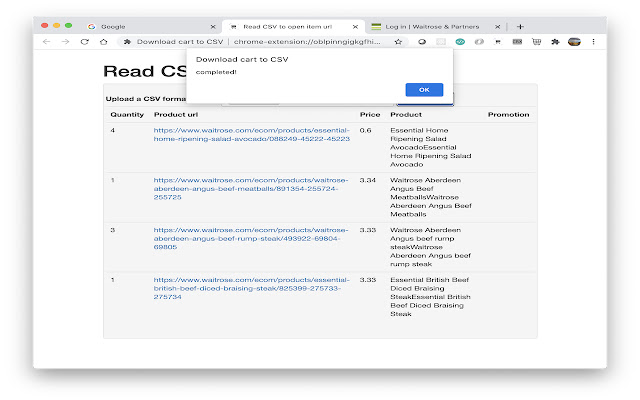Click the Waitrose tab favicon
Screen dimensions: 640x400
(x=376, y=27)
